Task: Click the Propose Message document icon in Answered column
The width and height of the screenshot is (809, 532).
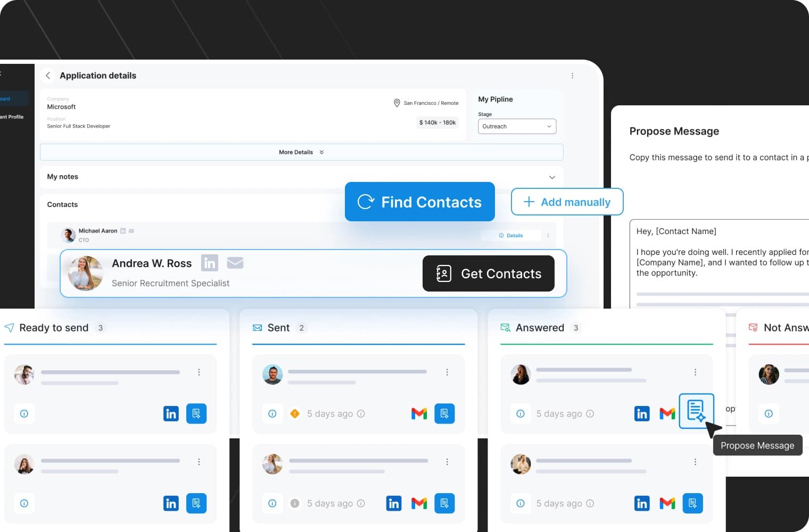Action: tap(696, 411)
